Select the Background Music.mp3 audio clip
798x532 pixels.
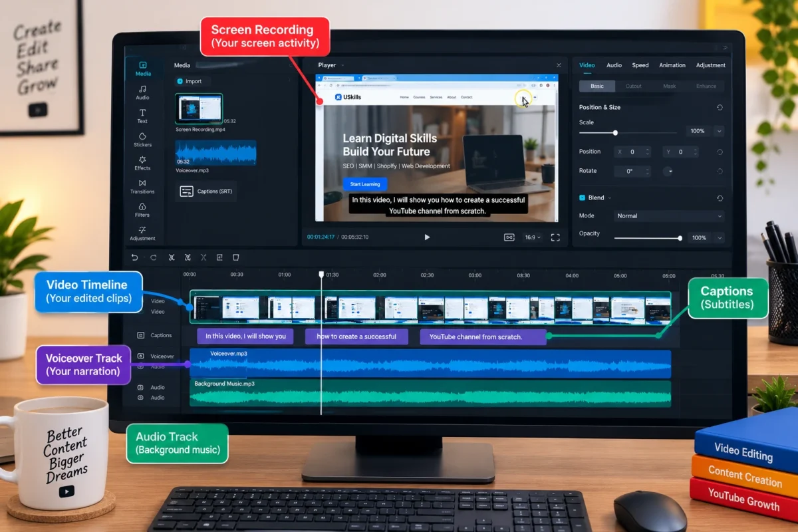coord(430,393)
